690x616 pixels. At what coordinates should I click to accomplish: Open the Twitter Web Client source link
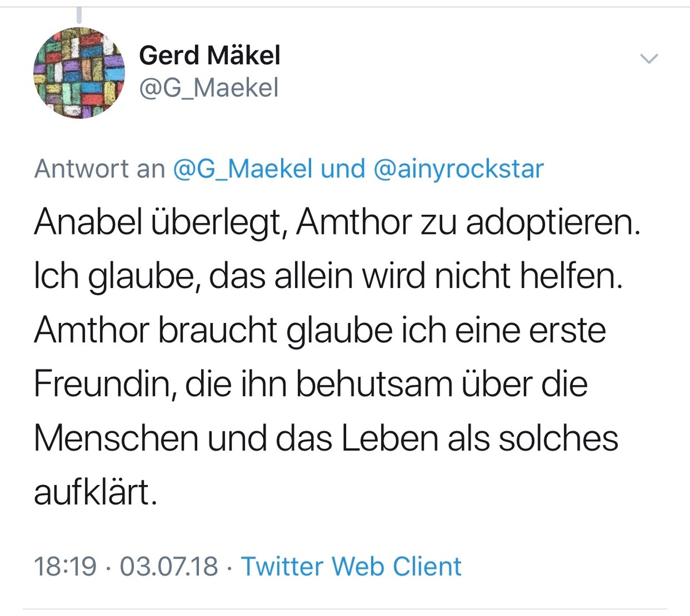(351, 566)
